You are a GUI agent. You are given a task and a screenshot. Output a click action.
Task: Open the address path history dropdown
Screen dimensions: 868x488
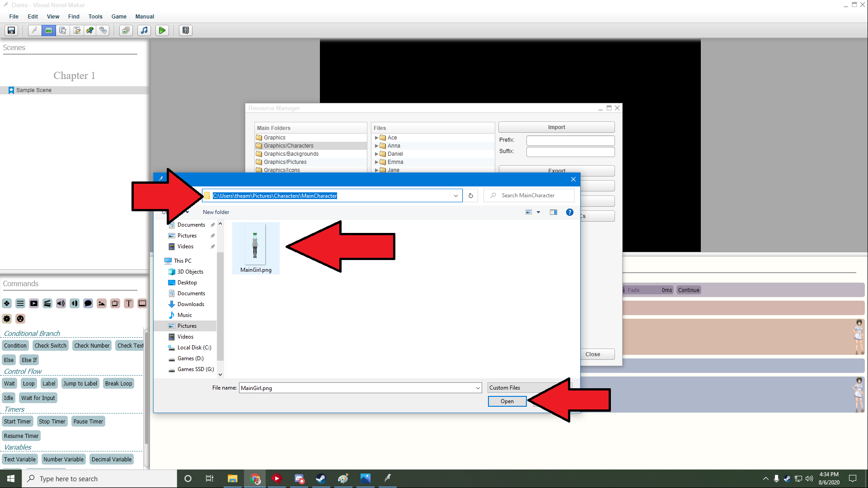tap(456, 195)
